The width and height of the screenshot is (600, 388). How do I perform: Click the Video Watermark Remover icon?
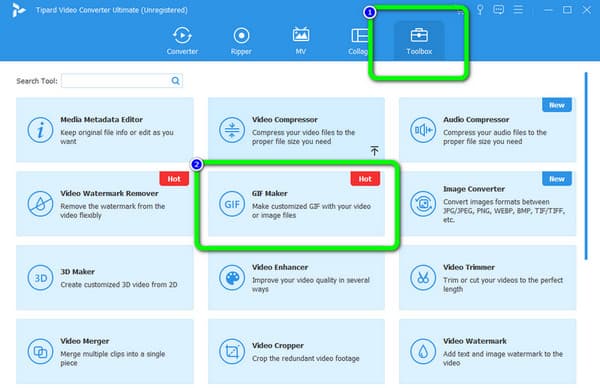(x=40, y=204)
